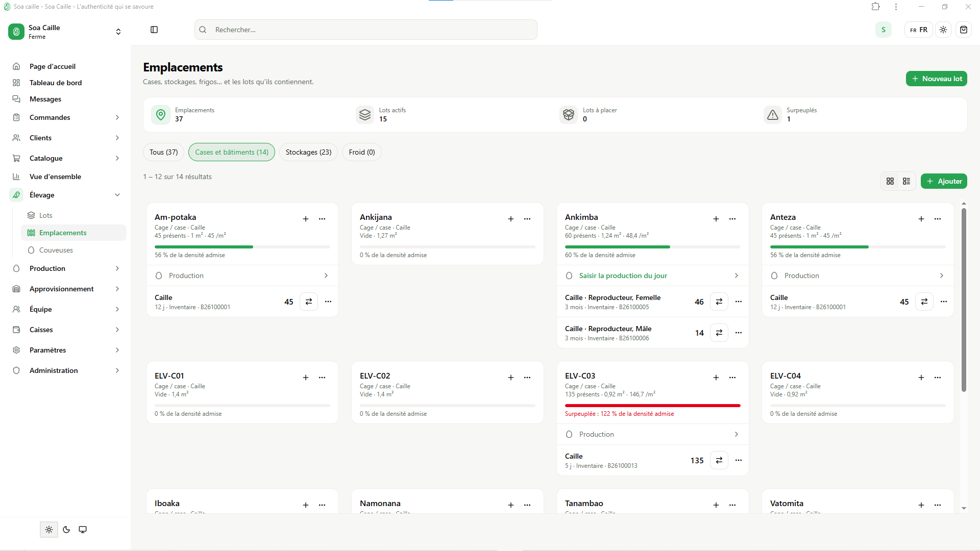Go to Vue d'ensemble chart view
The width and height of the screenshot is (980, 551).
coord(65,177)
